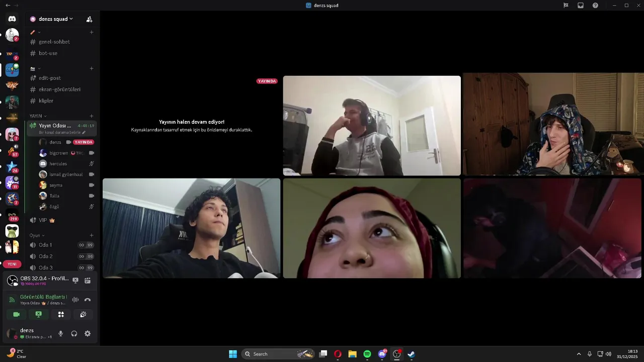Stop streaming icon beside OBS 32.0.4
This screenshot has height=362, width=644.
[x=75, y=281]
